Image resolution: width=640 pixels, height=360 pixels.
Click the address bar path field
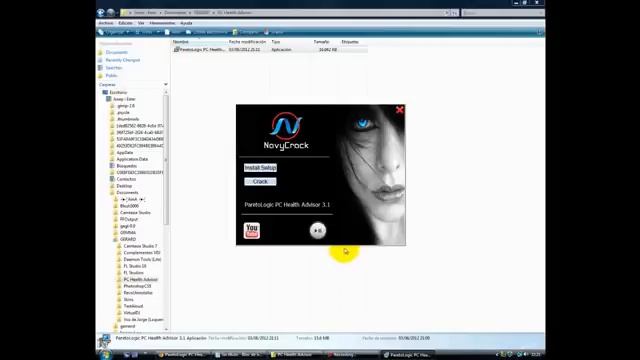click(x=282, y=13)
